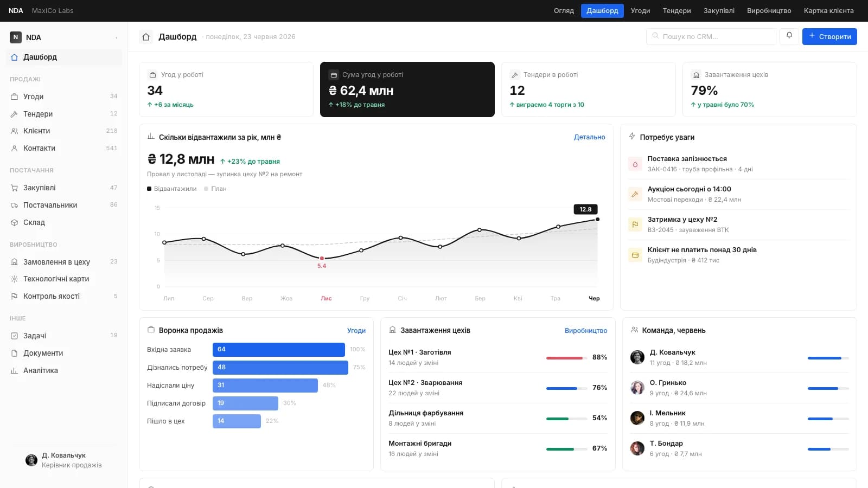Click the Документи file icon in sidebar
The image size is (868, 488).
pos(15,353)
